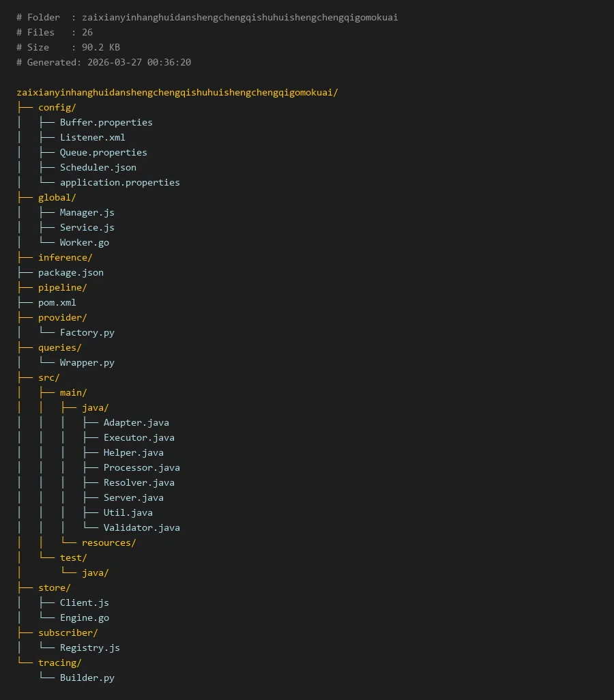The height and width of the screenshot is (700, 614).
Task: Open Engine.go in store folder
Action: click(84, 617)
